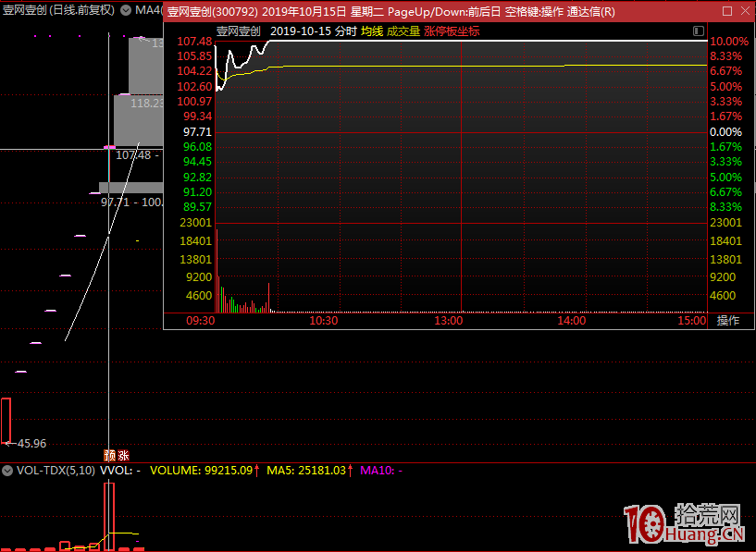This screenshot has height=552, width=756.
Task: Click the VOLUME: 99215.09 readout
Action: (201, 471)
